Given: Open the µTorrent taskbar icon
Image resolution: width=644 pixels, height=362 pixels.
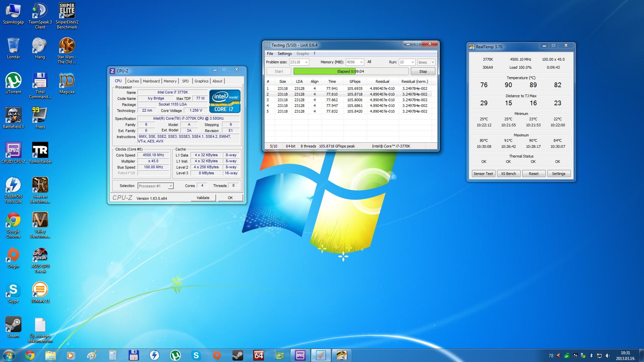Looking at the screenshot, I should tap(175, 355).
